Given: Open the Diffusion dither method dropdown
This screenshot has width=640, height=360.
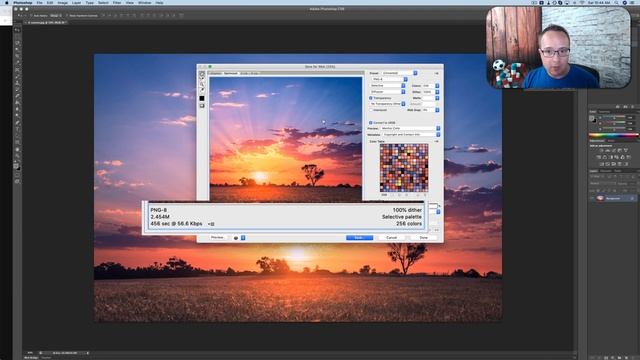Looking at the screenshot, I should (387, 92).
